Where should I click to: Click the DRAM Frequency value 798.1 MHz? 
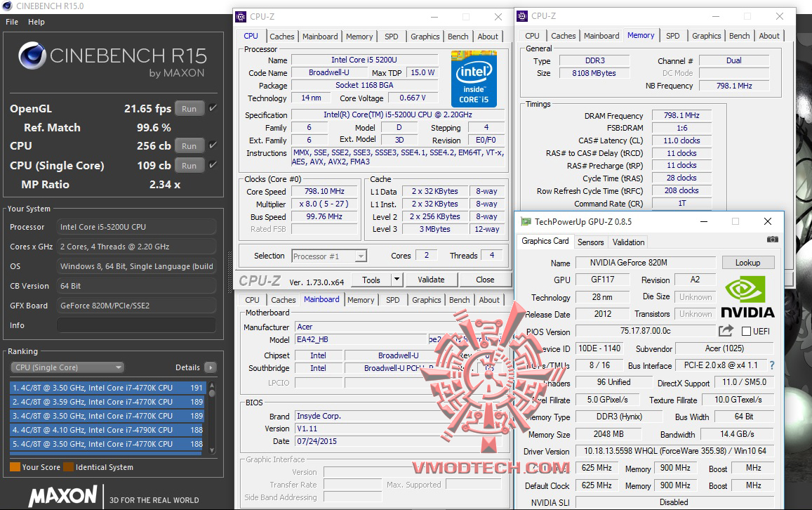pyautogui.click(x=681, y=115)
